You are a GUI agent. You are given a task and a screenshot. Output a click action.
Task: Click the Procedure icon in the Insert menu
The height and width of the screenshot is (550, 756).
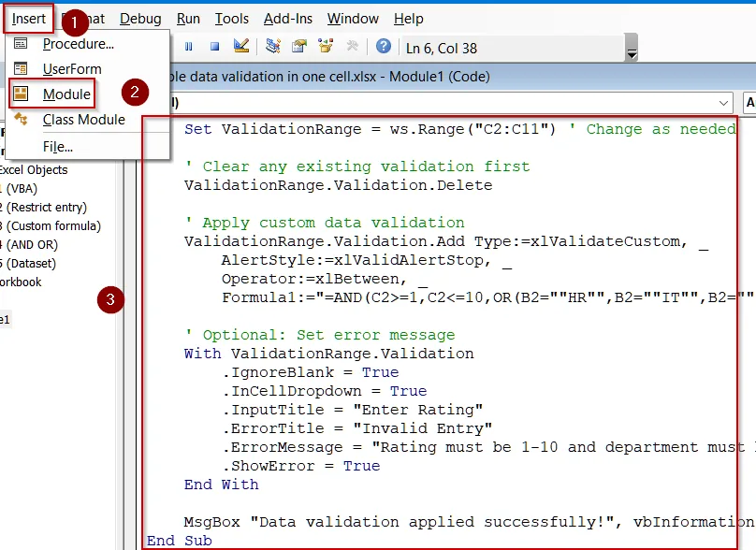click(x=21, y=43)
